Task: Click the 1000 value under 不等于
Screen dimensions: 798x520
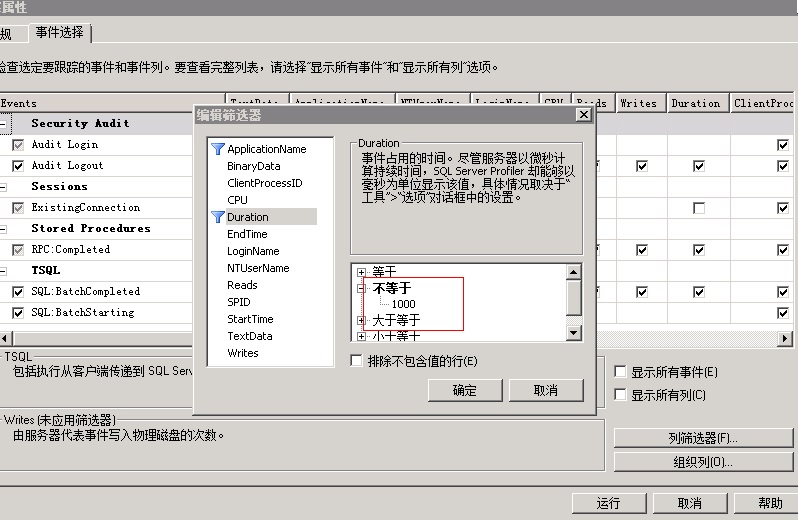Action: click(404, 304)
